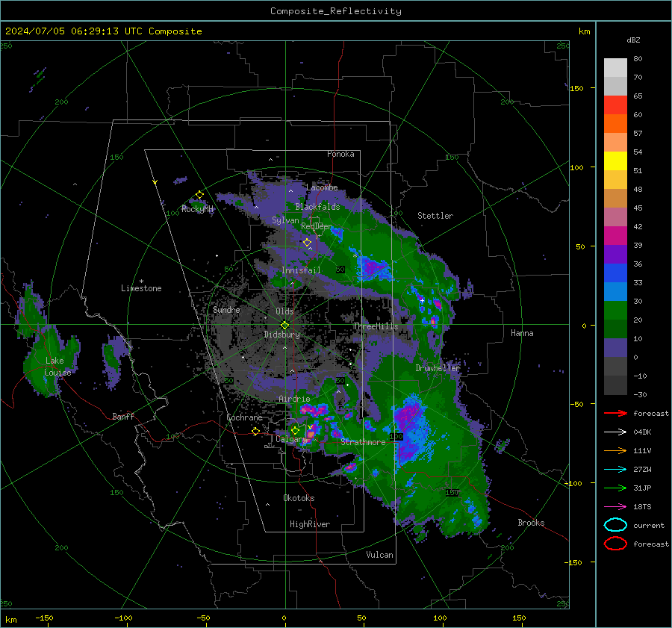The image size is (672, 628).
Task: Click the Cochrane city label
Action: pos(244,417)
